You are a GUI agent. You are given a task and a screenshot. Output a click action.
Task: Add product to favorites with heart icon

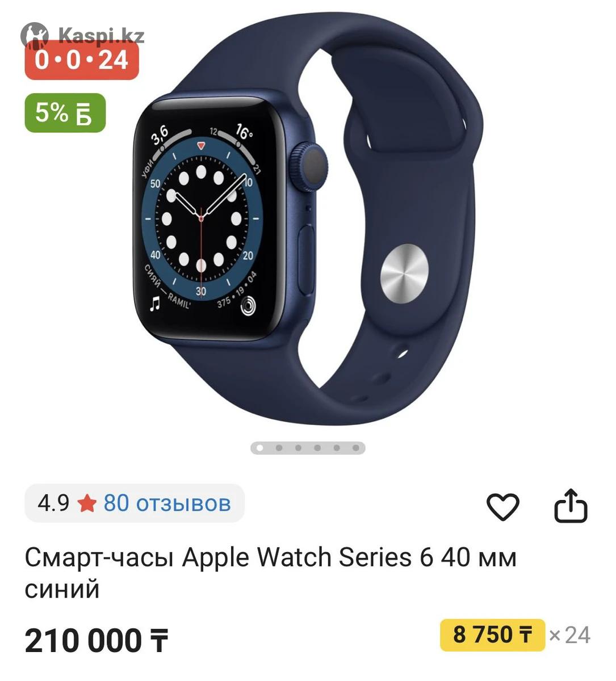coord(503,506)
